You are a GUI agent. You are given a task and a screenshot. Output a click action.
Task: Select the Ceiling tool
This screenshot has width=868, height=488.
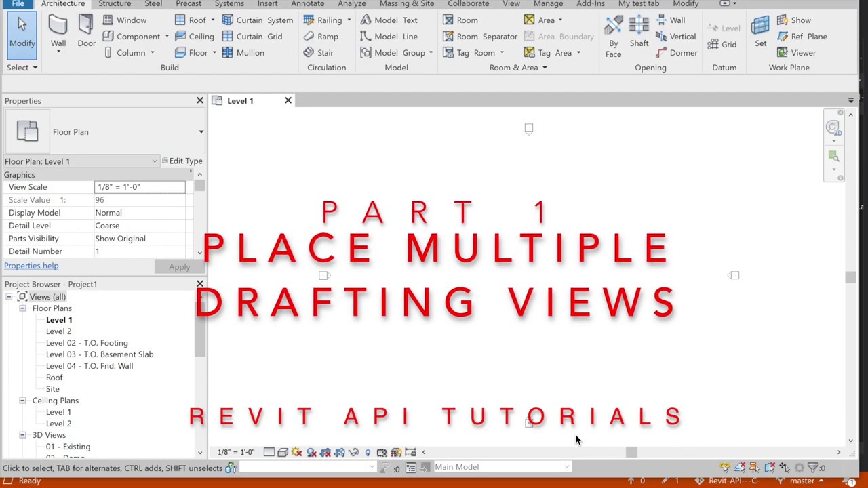click(x=194, y=37)
